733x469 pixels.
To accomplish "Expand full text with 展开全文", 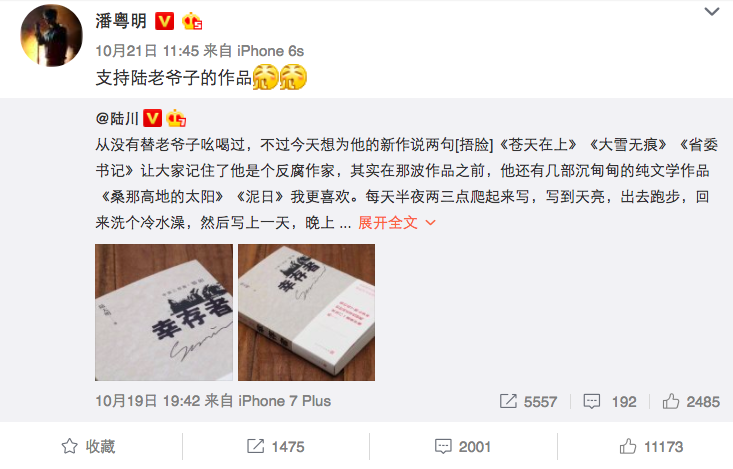I will click(388, 223).
